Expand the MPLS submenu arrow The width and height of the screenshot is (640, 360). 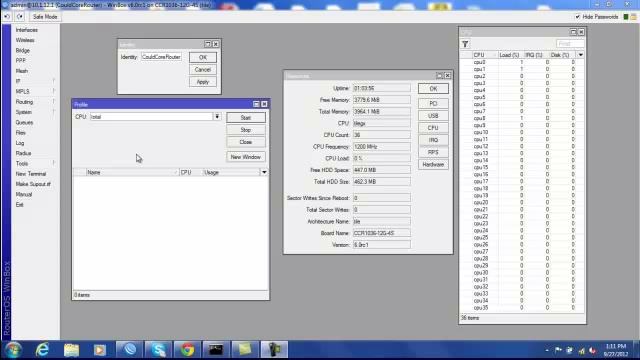coord(54,91)
